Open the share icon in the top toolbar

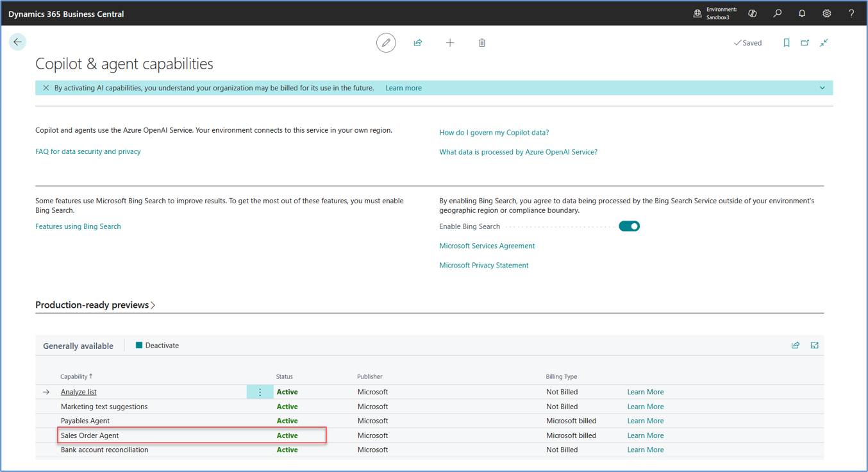pyautogui.click(x=418, y=43)
